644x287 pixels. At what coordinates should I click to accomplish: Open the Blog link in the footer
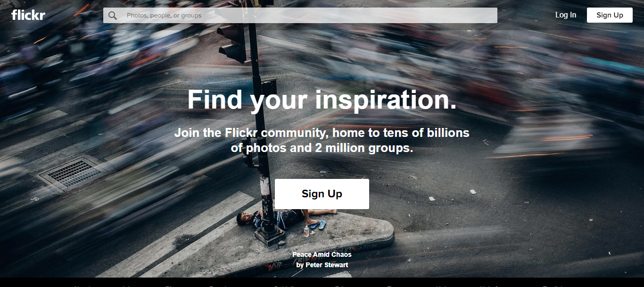point(173,285)
